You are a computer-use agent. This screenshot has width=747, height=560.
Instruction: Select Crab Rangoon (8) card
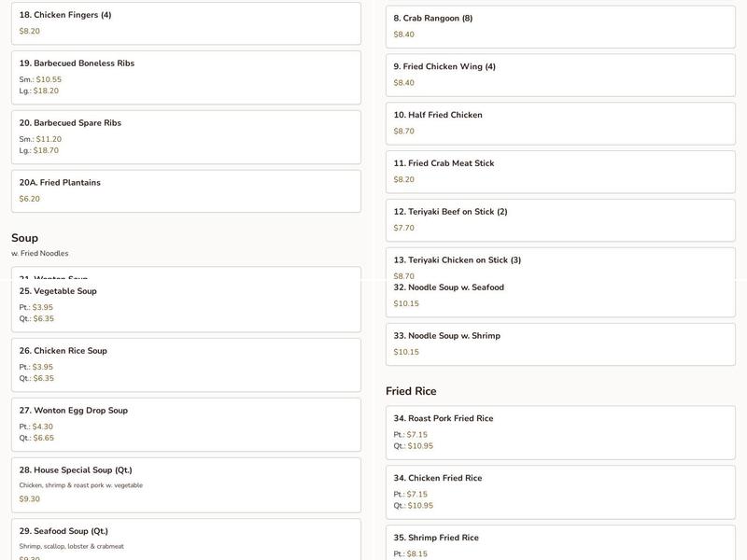pyautogui.click(x=561, y=27)
